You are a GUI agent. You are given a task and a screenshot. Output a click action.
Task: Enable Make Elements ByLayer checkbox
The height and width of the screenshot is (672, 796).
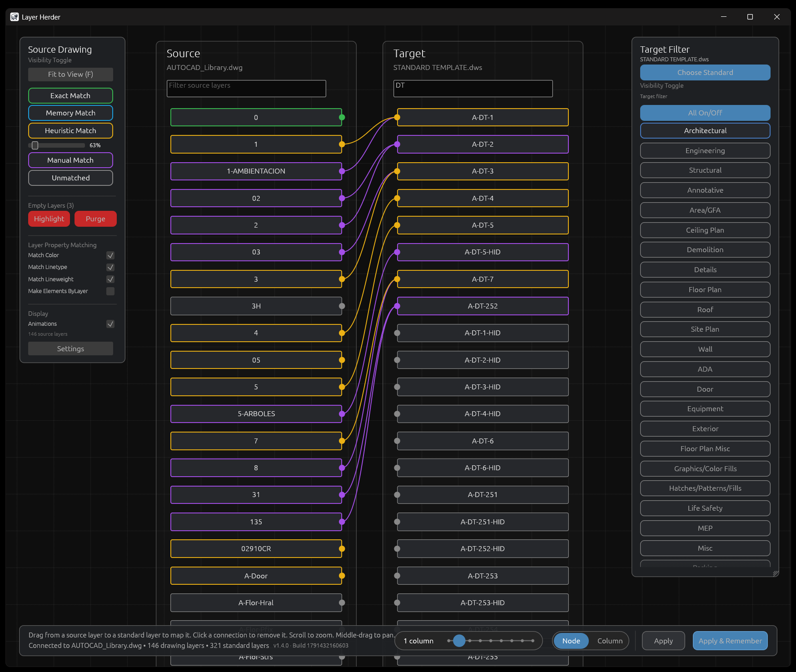coord(110,291)
